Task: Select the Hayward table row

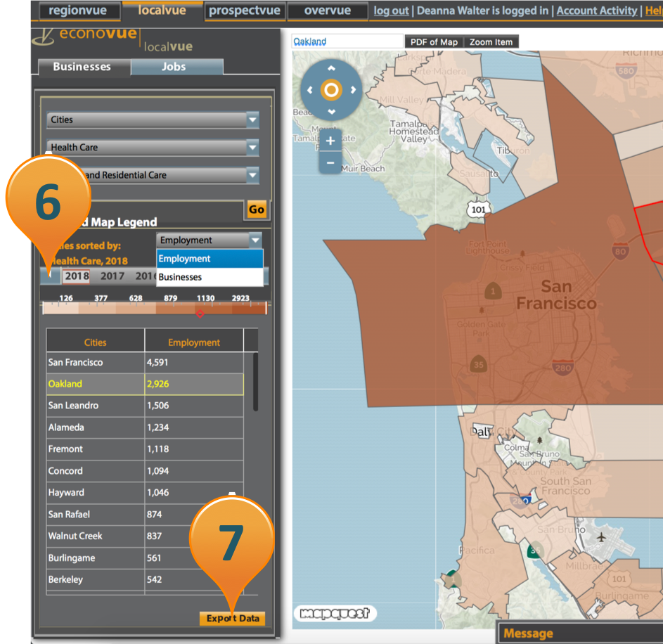Action: 145,493
